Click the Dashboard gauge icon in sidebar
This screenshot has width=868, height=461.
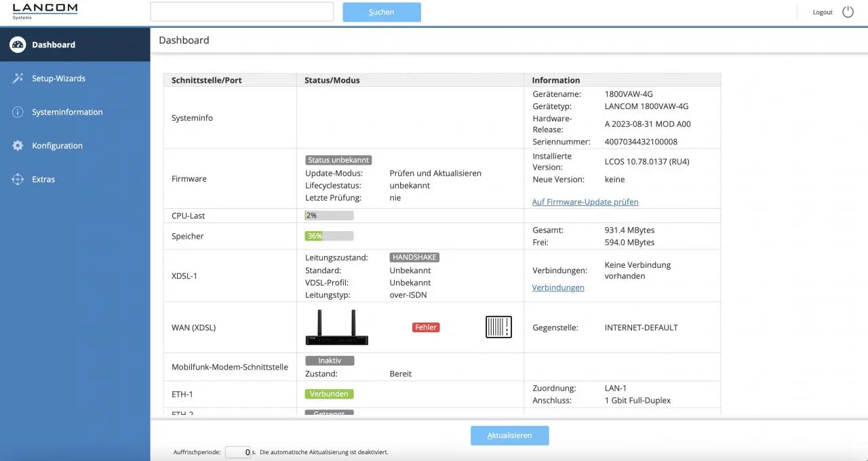[x=18, y=45]
